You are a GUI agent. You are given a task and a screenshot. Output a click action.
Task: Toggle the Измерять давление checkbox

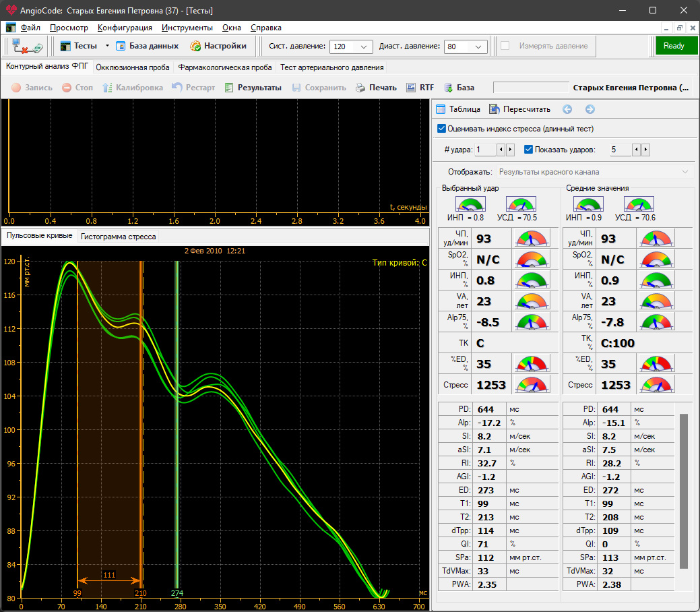505,46
